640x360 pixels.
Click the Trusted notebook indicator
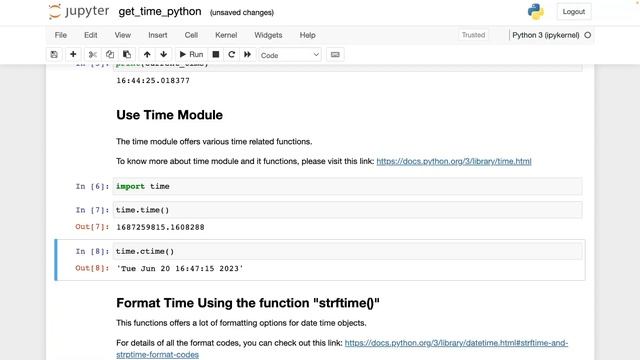point(473,35)
